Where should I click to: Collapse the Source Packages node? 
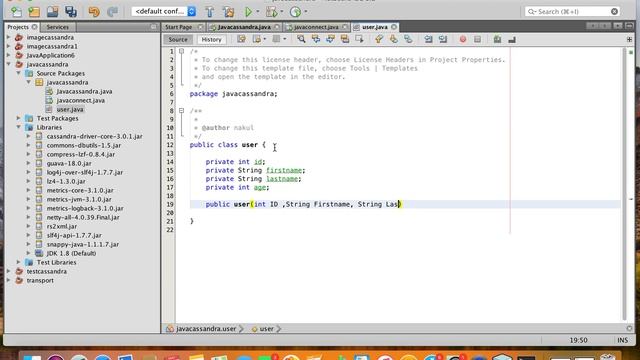click(x=19, y=73)
